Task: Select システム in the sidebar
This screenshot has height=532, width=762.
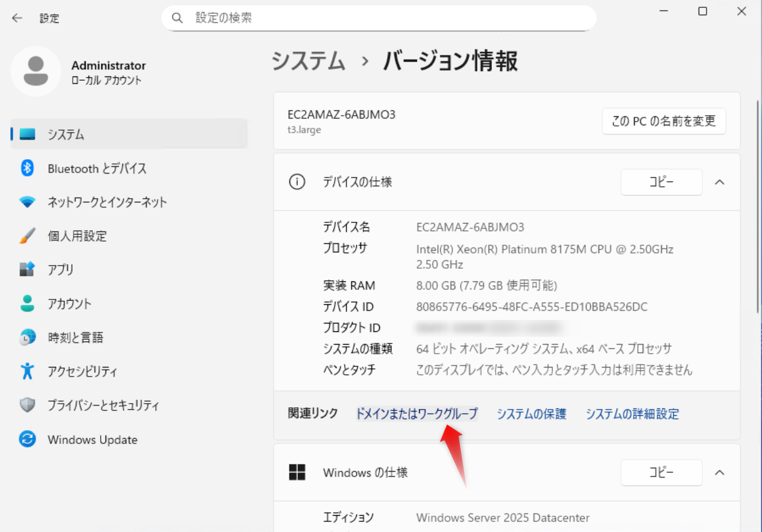Action: point(66,134)
